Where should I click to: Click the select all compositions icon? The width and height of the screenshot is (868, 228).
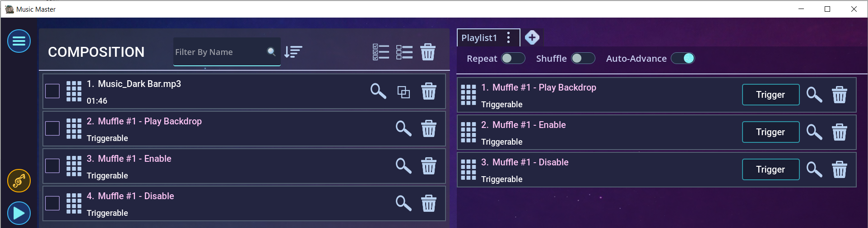[381, 52]
